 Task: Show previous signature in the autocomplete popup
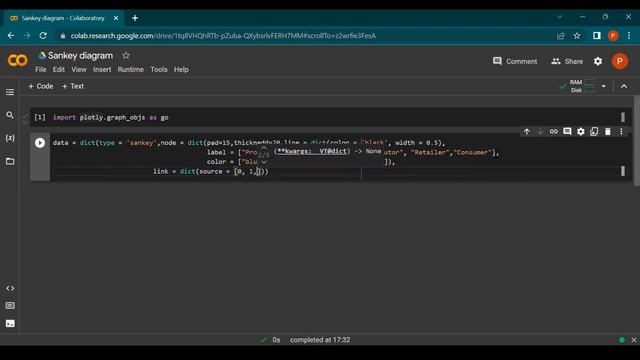tap(264, 149)
